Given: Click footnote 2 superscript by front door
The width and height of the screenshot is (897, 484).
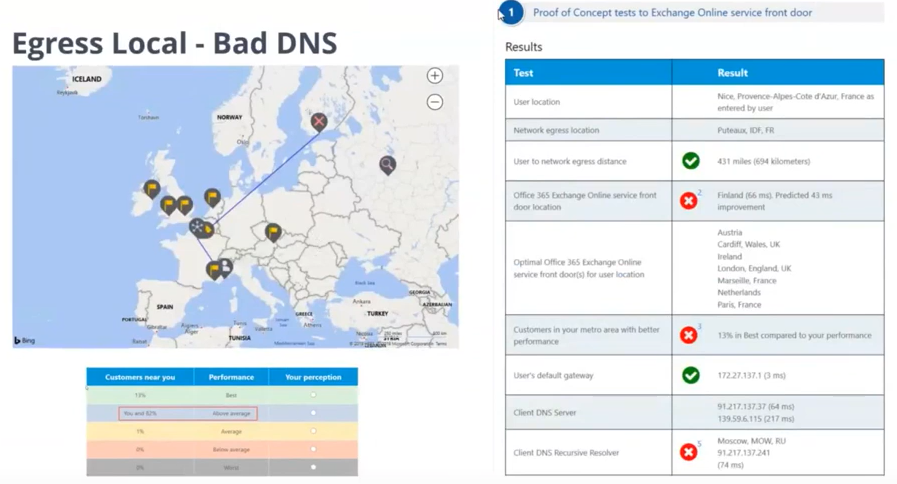Looking at the screenshot, I should click(699, 193).
